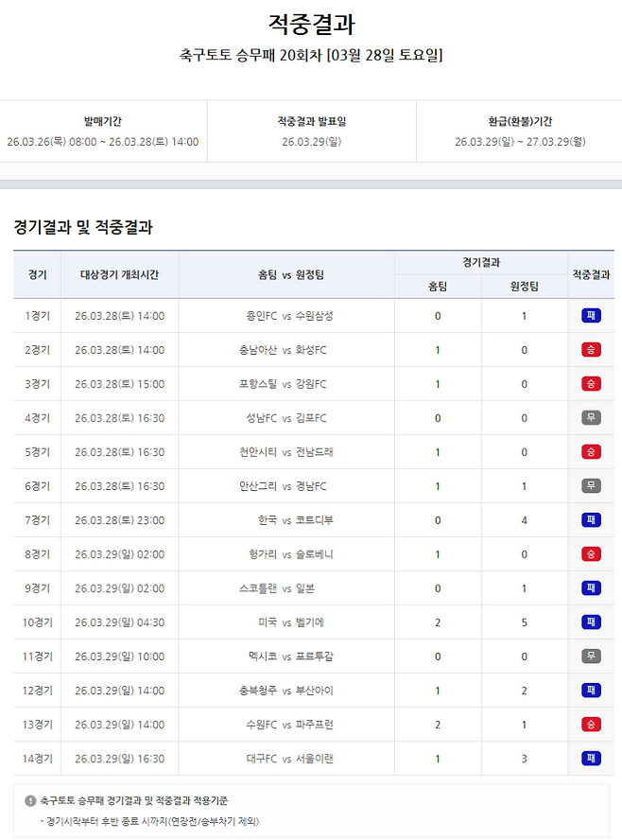622x840 pixels.
Task: Click the 무 badge in the 멕시코 vs 포르투갈 row
Action: tap(591, 656)
